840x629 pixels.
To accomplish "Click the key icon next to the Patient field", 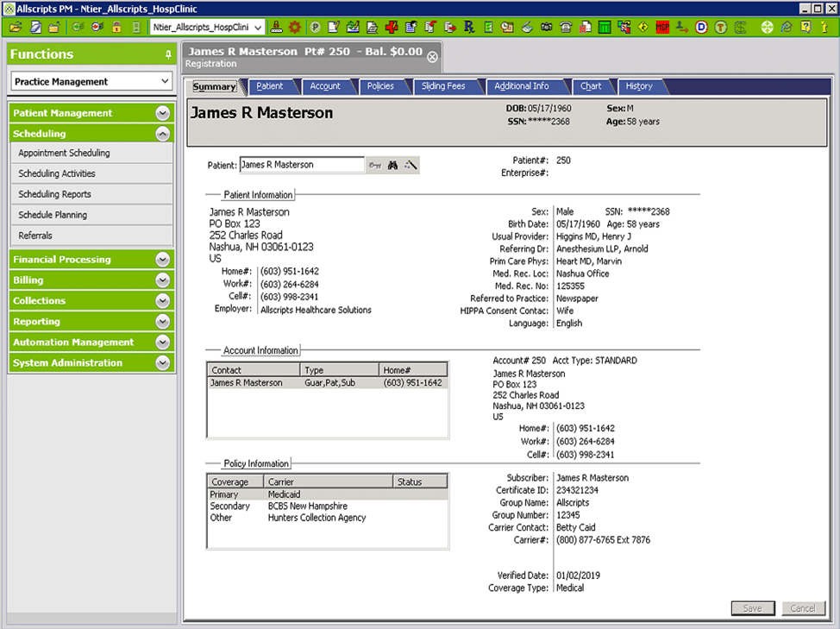I will click(375, 165).
